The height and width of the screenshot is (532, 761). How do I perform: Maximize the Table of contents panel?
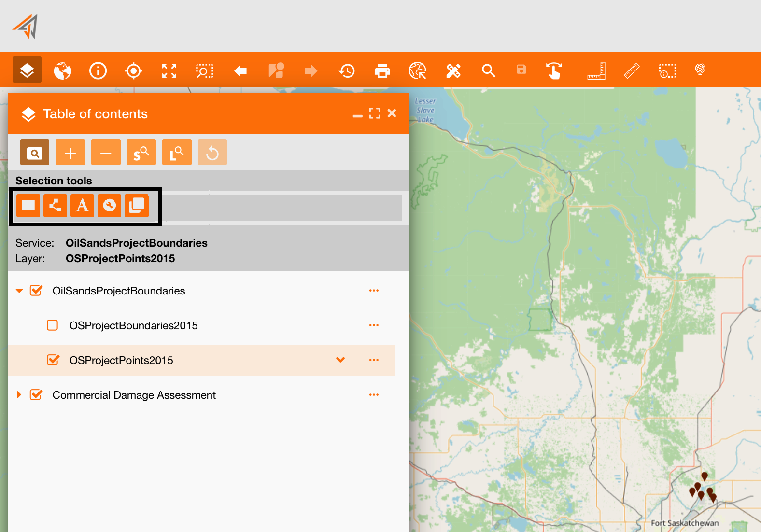tap(375, 113)
